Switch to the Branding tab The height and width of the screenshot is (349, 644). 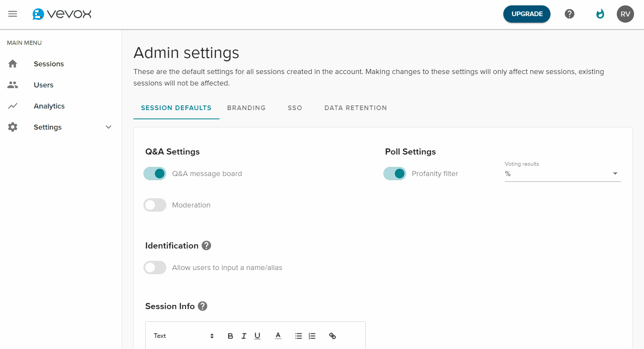(x=246, y=108)
